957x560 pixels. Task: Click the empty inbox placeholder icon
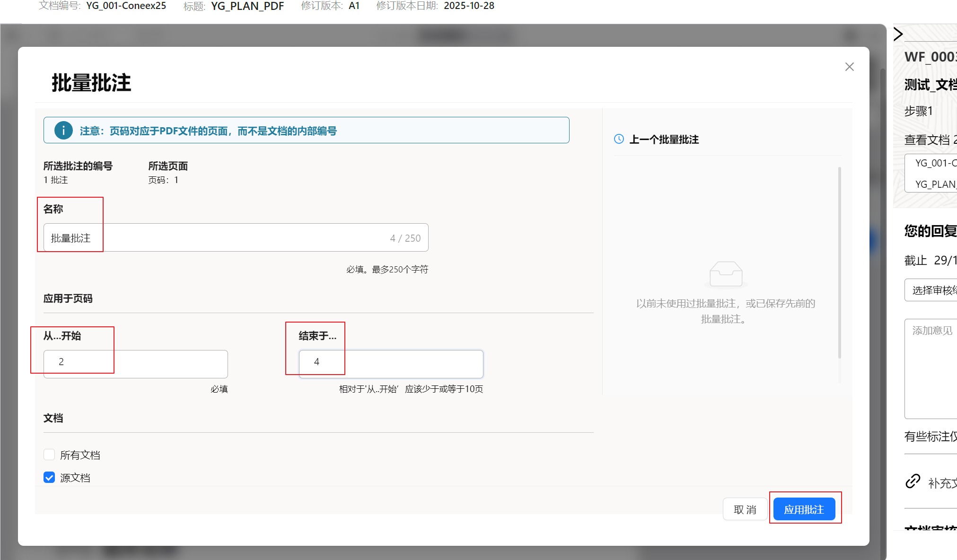click(726, 274)
